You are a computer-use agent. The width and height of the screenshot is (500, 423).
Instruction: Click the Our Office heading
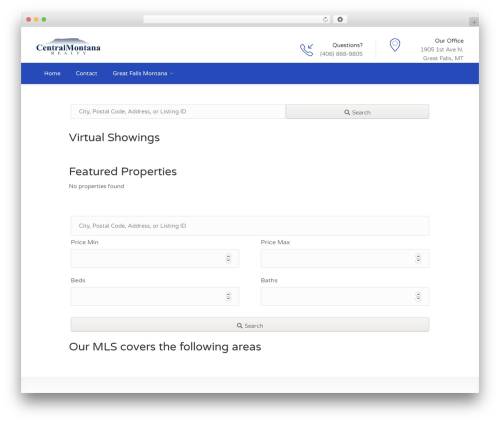[449, 41]
